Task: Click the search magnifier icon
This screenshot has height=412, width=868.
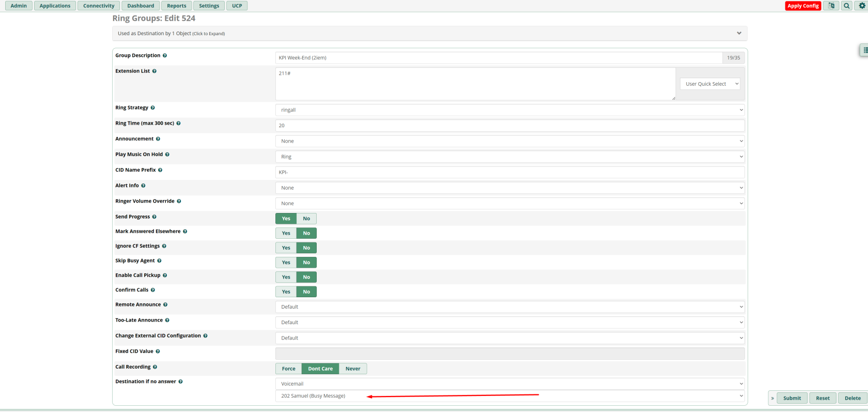Action: tap(846, 6)
